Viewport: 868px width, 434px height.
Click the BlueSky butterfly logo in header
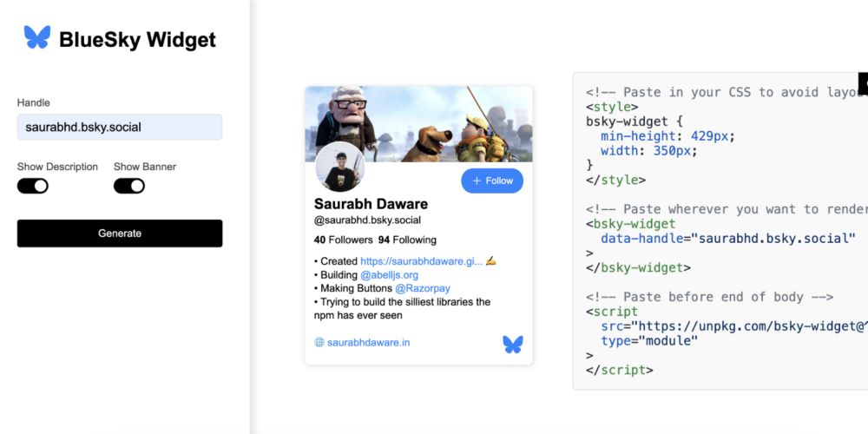coord(37,37)
